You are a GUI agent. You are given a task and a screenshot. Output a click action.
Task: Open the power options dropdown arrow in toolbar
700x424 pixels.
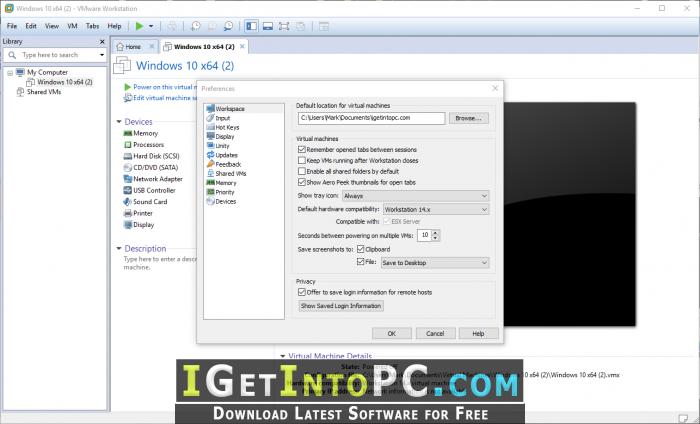coord(151,26)
